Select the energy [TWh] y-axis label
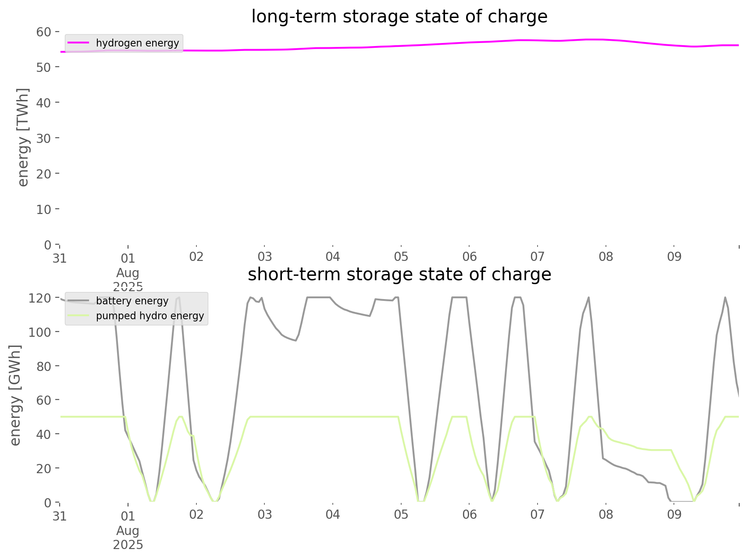The width and height of the screenshot is (748, 560). 23,138
